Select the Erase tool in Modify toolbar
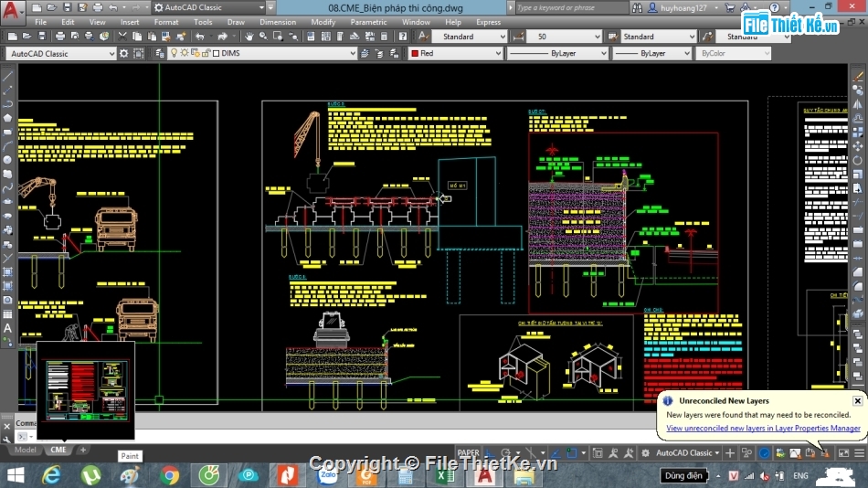This screenshot has width=868, height=488. tap(857, 76)
